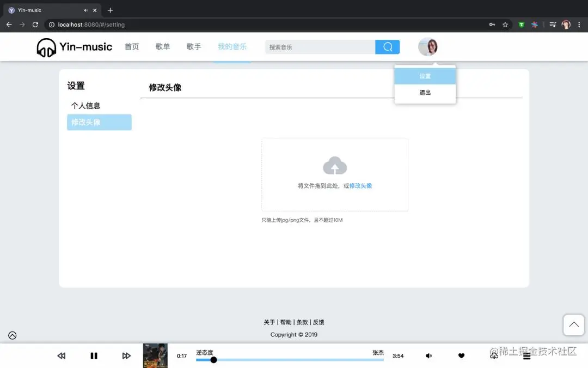The width and height of the screenshot is (588, 368).
Task: Open the 歌手 nav item
Action: tap(194, 46)
